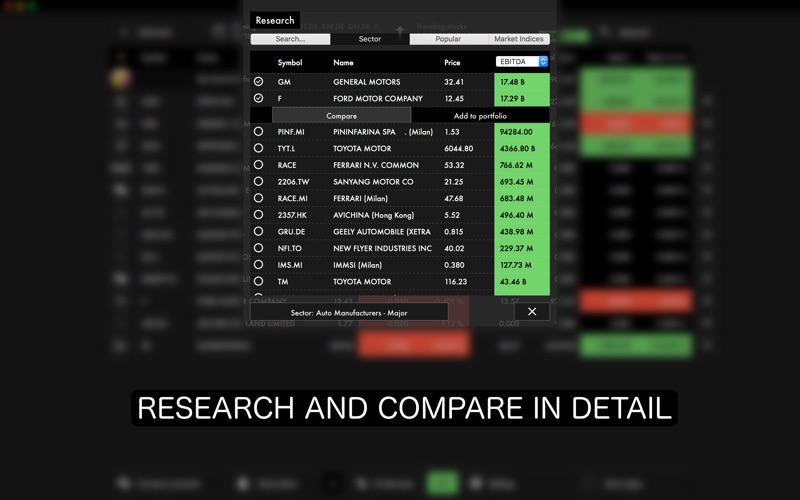Open the Sector: Auto Manufacturers - Major selector

point(349,312)
